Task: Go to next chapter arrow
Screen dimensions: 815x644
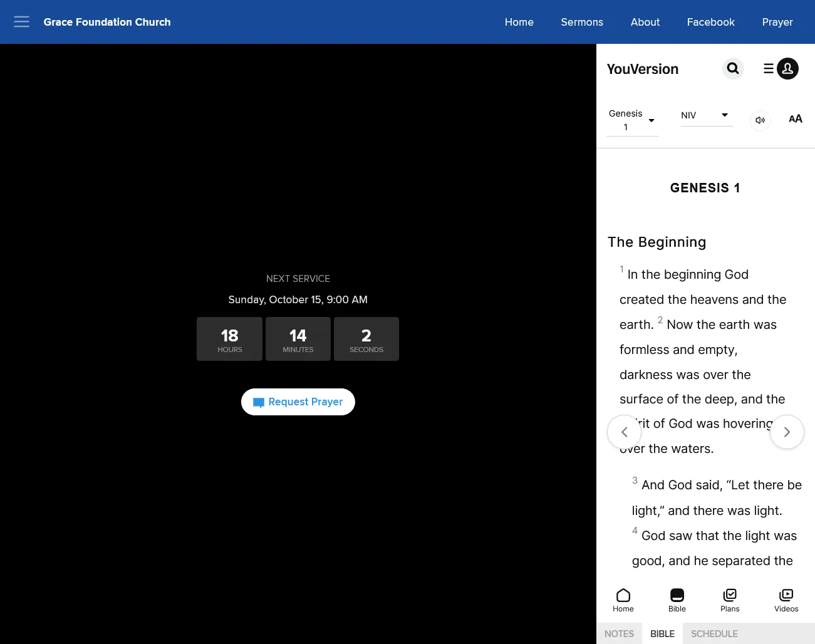Action: pos(787,432)
